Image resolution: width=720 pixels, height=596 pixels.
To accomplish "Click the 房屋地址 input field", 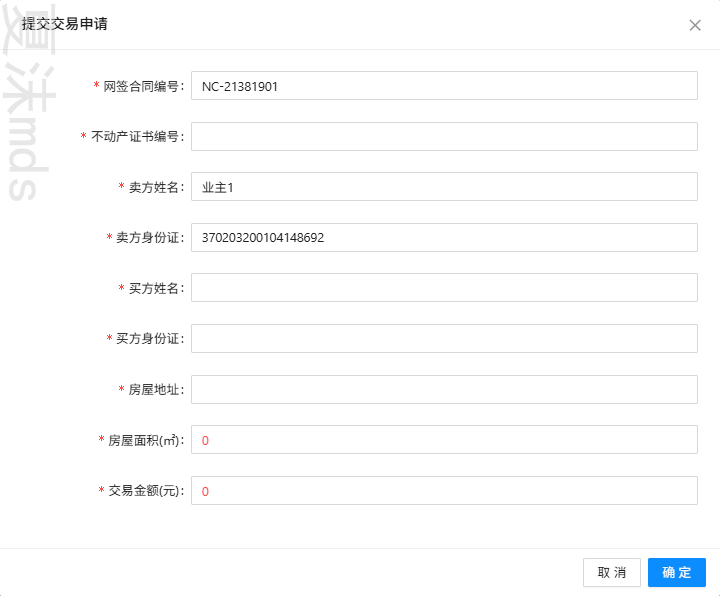I will [444, 389].
